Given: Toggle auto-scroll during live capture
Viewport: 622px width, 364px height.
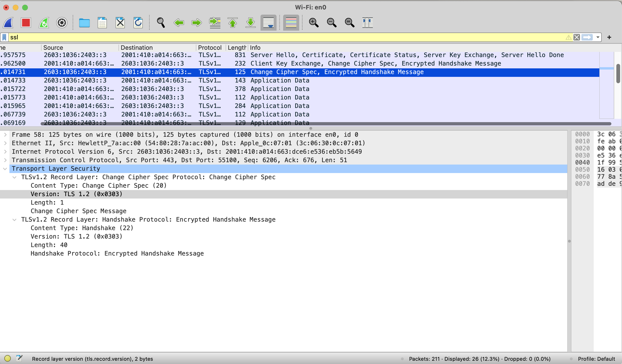Looking at the screenshot, I should (x=268, y=23).
